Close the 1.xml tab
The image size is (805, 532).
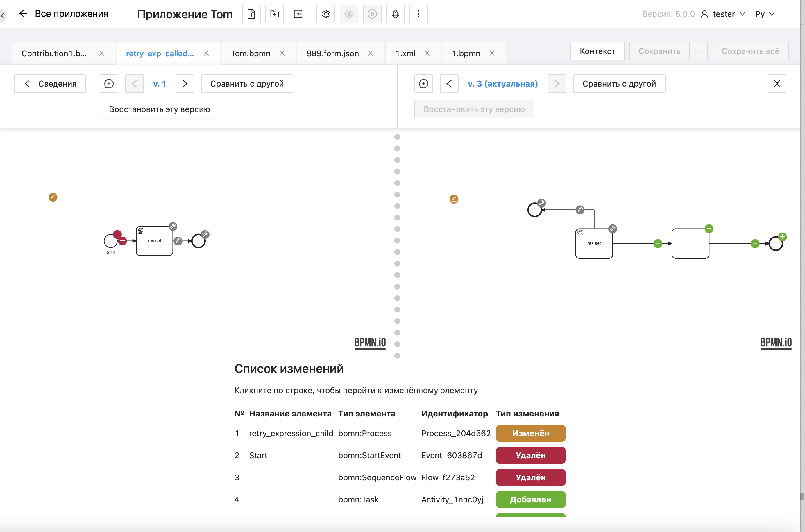coord(427,53)
